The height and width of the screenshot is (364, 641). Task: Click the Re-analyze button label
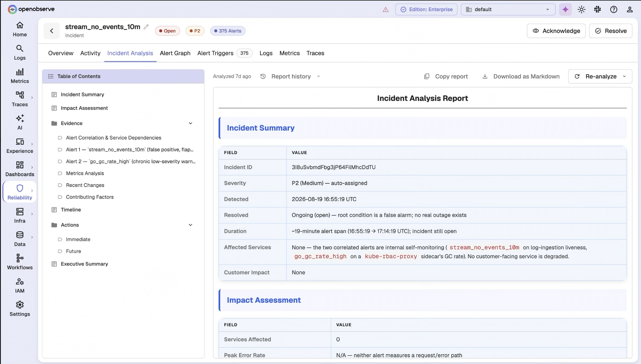tap(601, 76)
